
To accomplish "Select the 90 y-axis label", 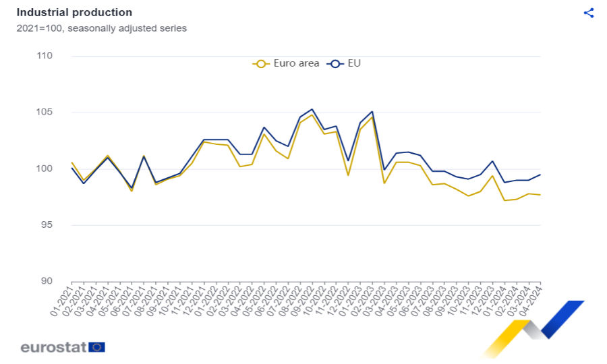I will coord(47,282).
